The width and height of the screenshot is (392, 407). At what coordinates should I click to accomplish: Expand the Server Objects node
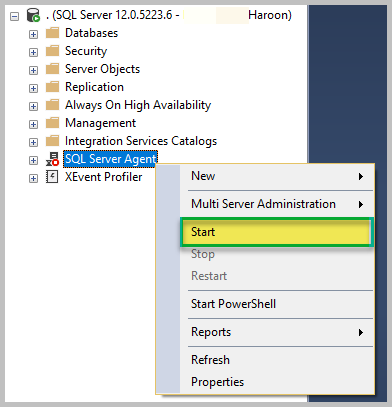pyautogui.click(x=33, y=70)
